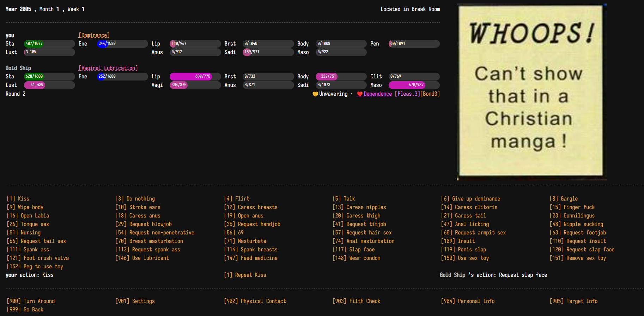
Task: Open [905] Target Info
Action: (573, 301)
